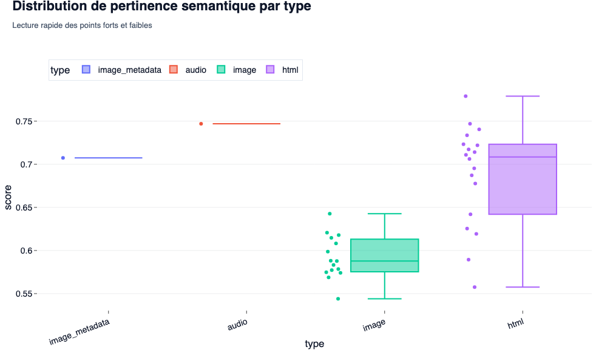Click the blue image_metadata median line
The image size is (613, 364).
coord(108,158)
